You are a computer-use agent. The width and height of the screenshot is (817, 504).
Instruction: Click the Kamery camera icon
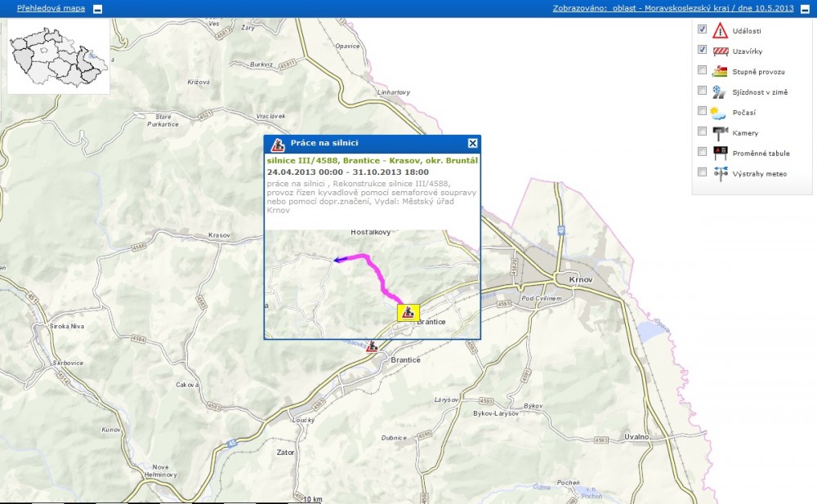720,132
